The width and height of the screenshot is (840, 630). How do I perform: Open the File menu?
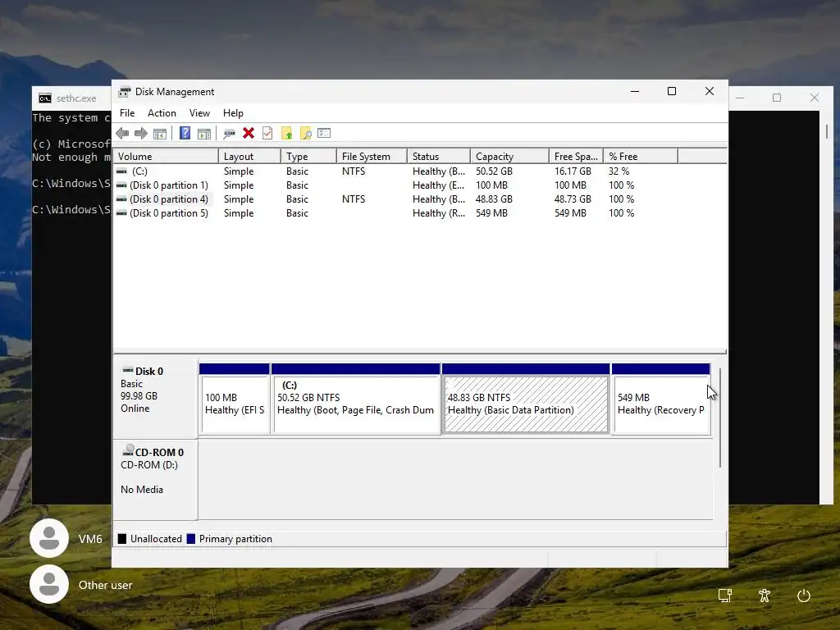pos(127,113)
